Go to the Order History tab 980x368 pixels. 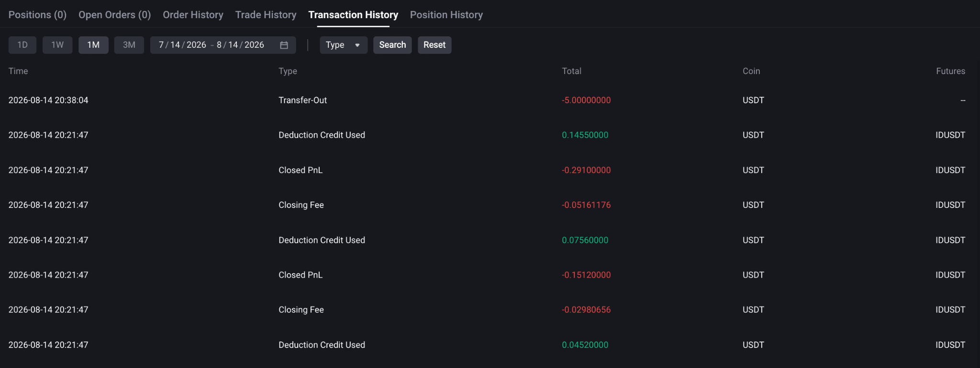point(193,15)
